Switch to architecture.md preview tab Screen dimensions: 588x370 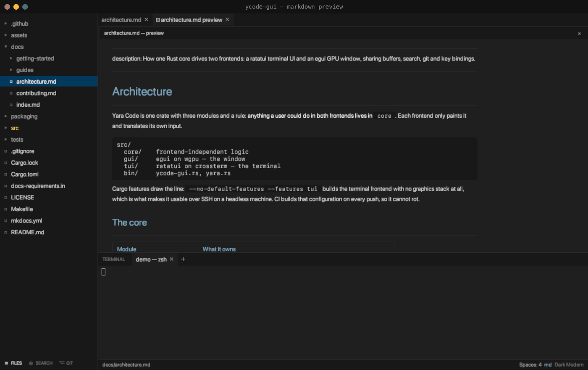tap(192, 20)
